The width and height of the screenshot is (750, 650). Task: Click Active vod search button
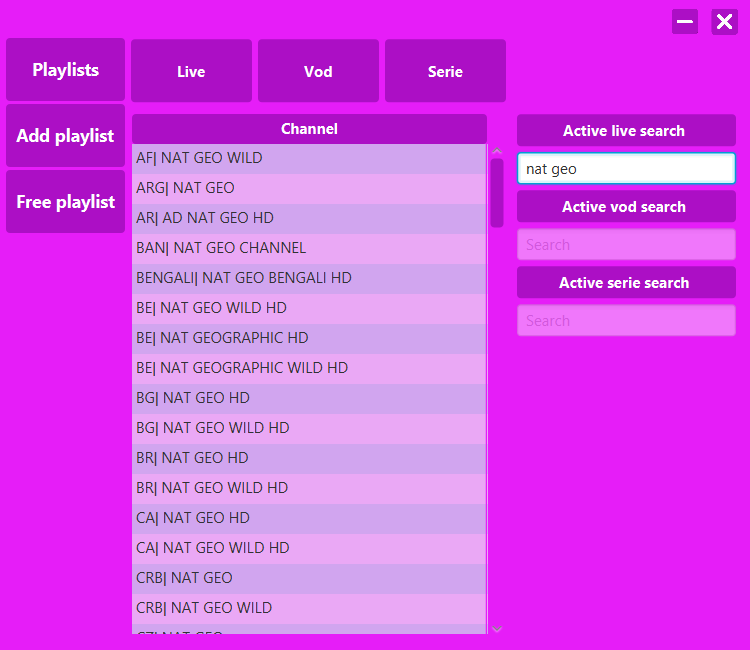[626, 206]
